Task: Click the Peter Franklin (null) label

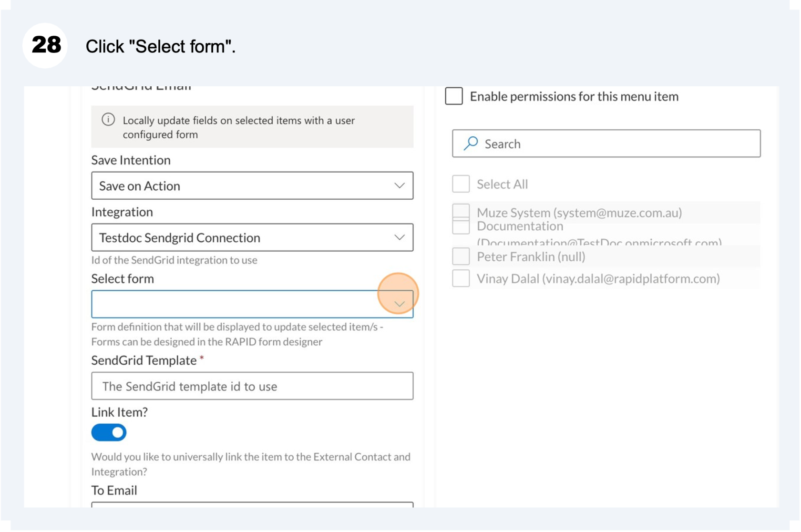Action: [531, 256]
